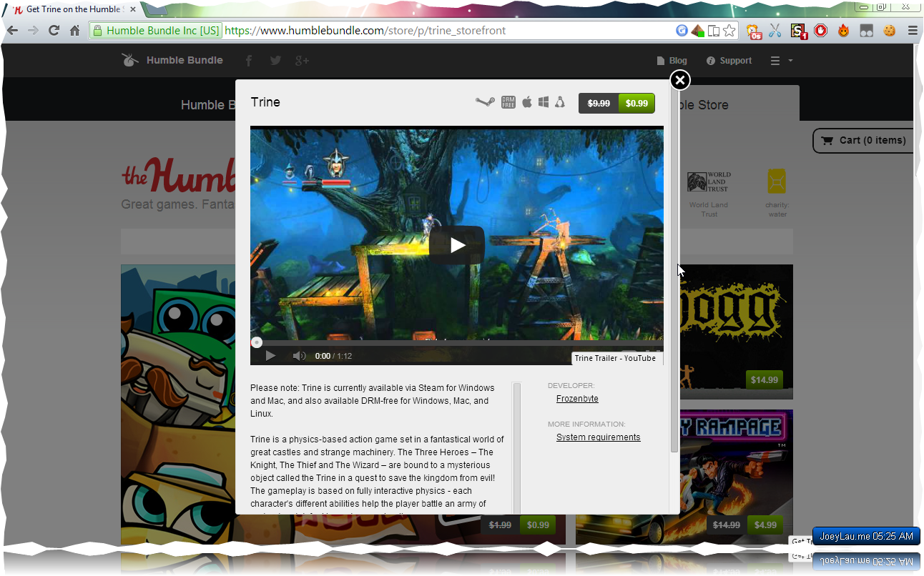Open the Frozenbyte developer link
Image resolution: width=924 pixels, height=576 pixels.
(x=577, y=399)
